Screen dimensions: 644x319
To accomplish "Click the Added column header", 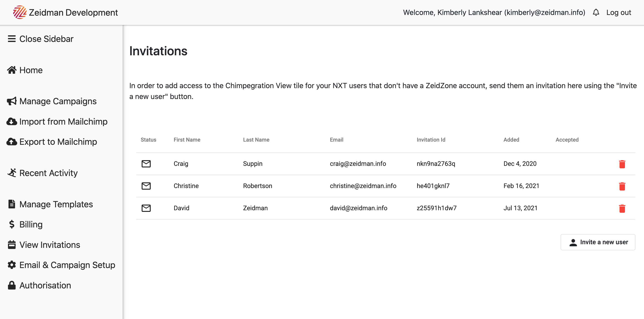I will [x=511, y=140].
